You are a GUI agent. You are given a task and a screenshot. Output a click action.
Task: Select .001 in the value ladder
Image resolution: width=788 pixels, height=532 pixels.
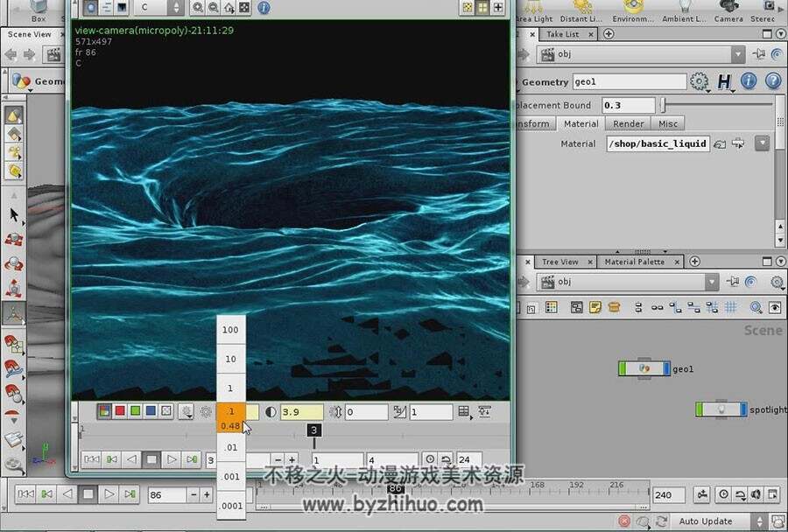[230, 476]
